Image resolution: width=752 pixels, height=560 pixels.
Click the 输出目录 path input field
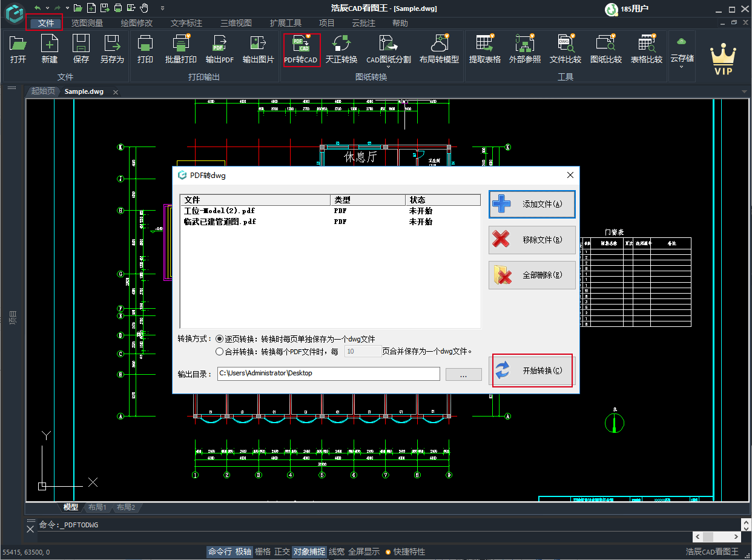click(x=329, y=374)
